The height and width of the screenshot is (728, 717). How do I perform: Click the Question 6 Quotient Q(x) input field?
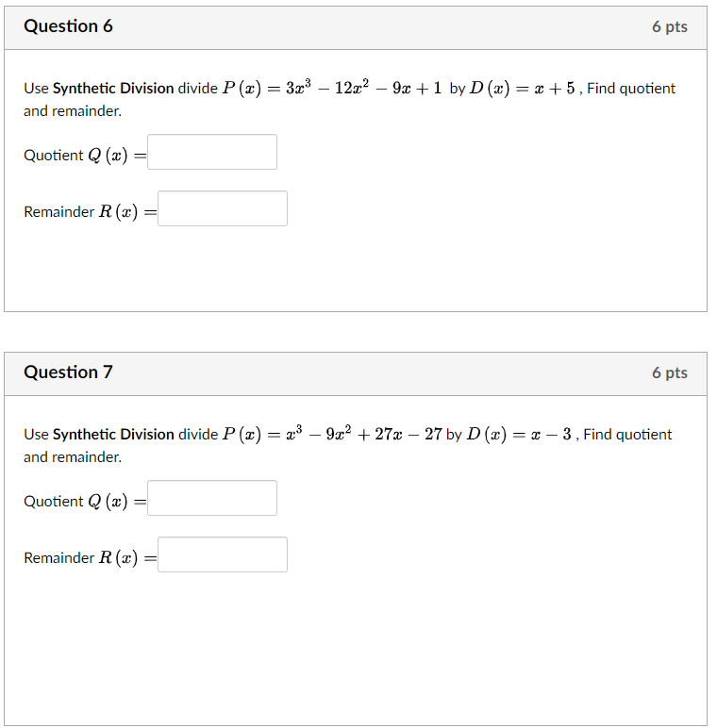pyautogui.click(x=212, y=152)
